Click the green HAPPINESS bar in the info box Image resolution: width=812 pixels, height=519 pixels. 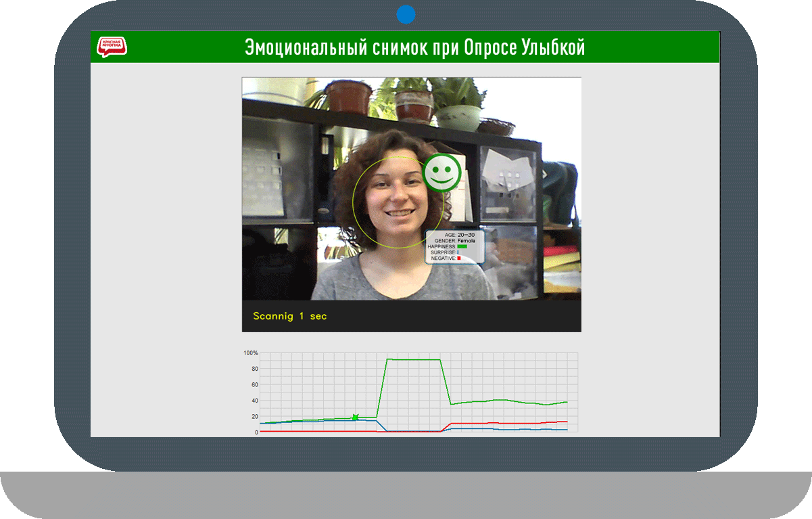click(462, 247)
